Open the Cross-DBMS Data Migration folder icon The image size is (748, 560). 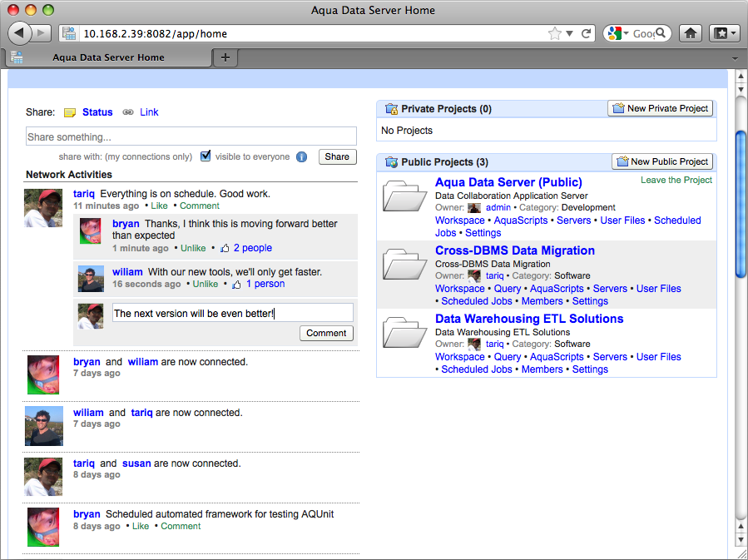click(x=404, y=264)
